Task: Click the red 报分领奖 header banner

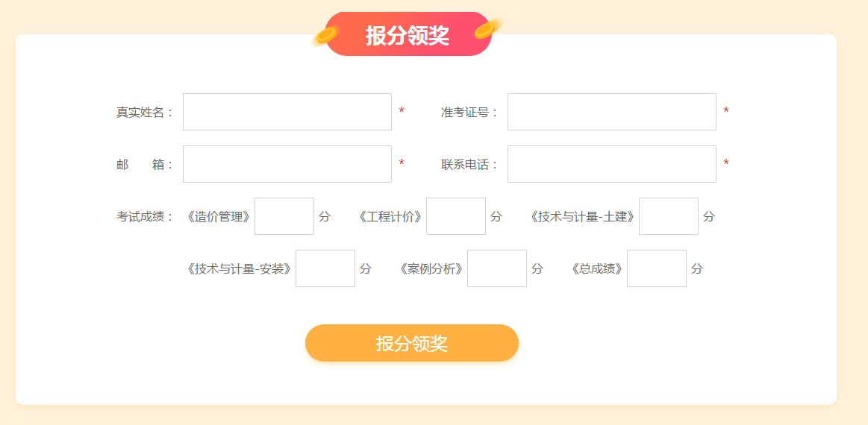Action: 408,34
